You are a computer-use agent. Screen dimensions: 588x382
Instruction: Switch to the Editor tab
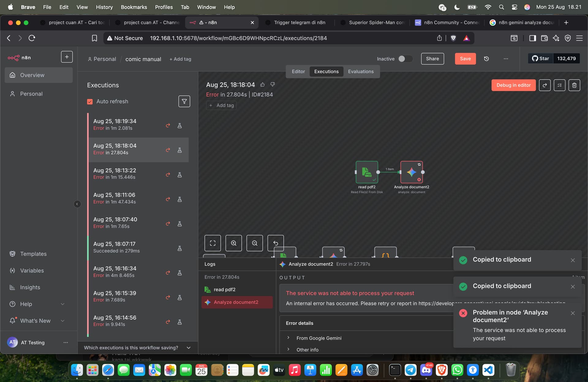298,71
